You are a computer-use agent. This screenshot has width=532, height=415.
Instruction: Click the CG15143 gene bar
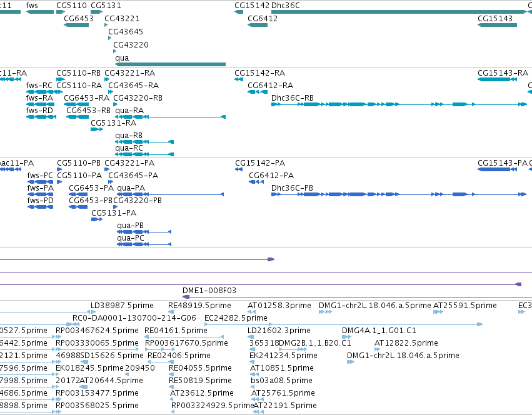coord(497,25)
